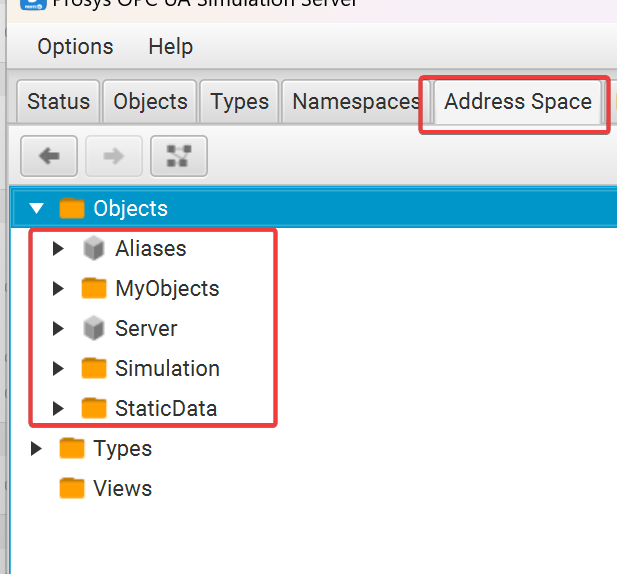617x574 pixels.
Task: Select the Objects root label
Action: pos(130,209)
